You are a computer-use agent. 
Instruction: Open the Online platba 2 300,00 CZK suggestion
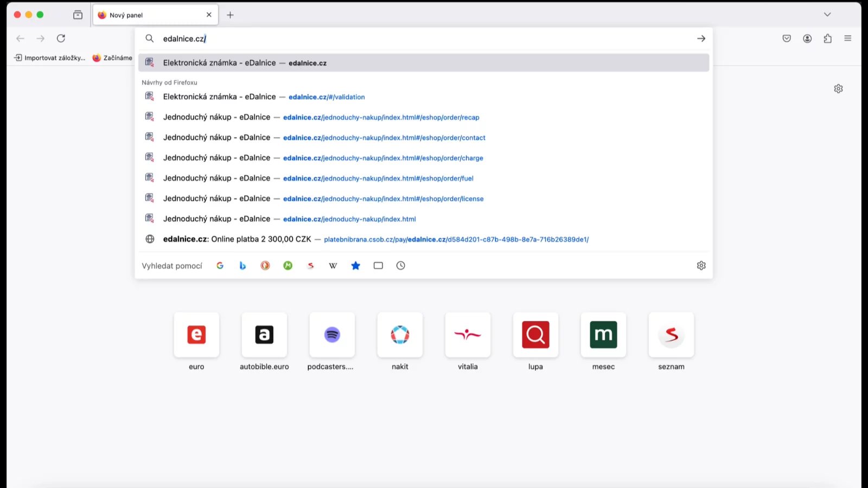pyautogui.click(x=424, y=239)
